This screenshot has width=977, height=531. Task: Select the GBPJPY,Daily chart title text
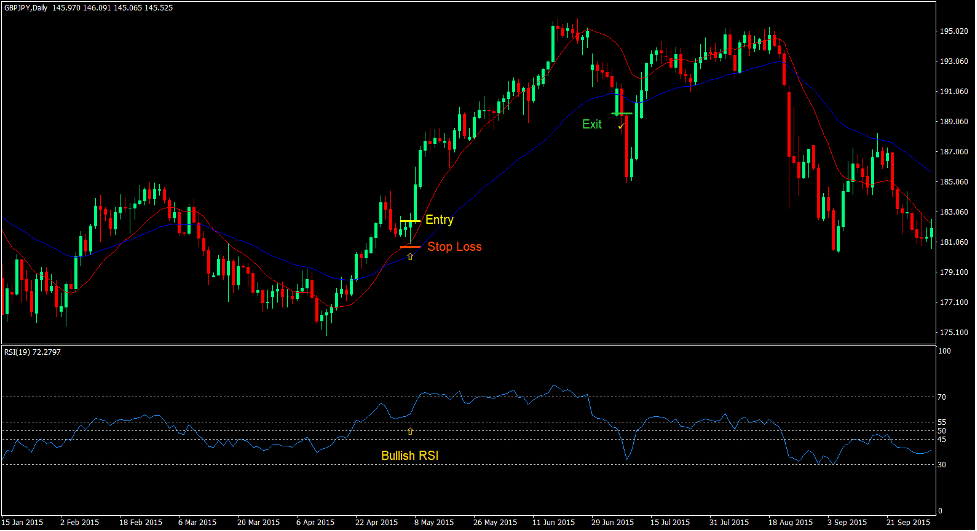(x=26, y=8)
